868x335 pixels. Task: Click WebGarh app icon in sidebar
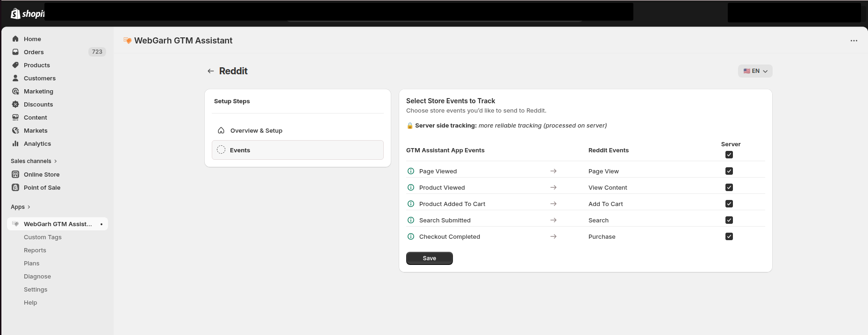15,224
